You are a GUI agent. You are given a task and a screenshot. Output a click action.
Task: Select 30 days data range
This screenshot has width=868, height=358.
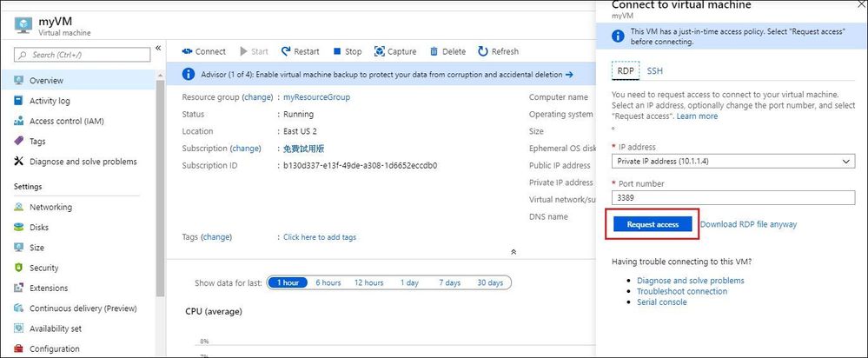click(x=490, y=282)
